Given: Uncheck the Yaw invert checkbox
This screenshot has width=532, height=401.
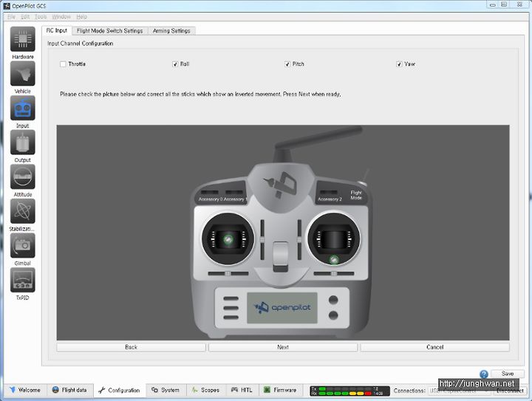Looking at the screenshot, I should click(399, 64).
